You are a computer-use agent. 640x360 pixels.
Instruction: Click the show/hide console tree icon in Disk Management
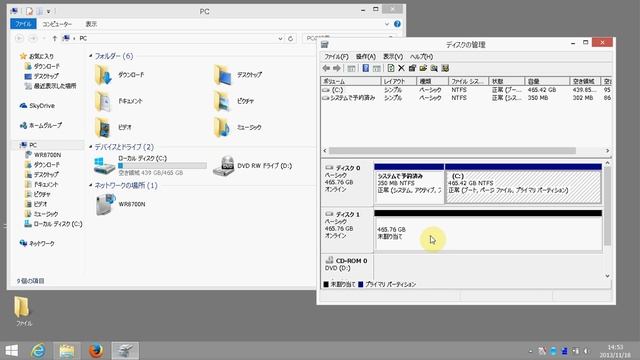coord(351,68)
